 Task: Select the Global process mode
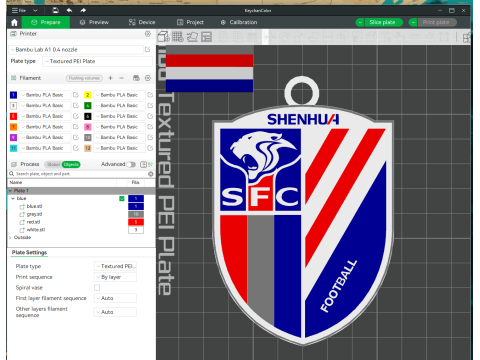point(53,164)
